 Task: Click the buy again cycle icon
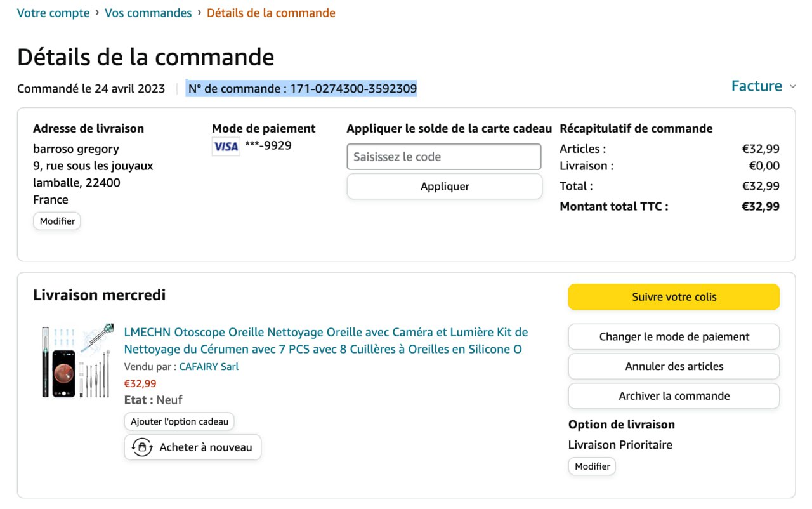[x=142, y=447]
